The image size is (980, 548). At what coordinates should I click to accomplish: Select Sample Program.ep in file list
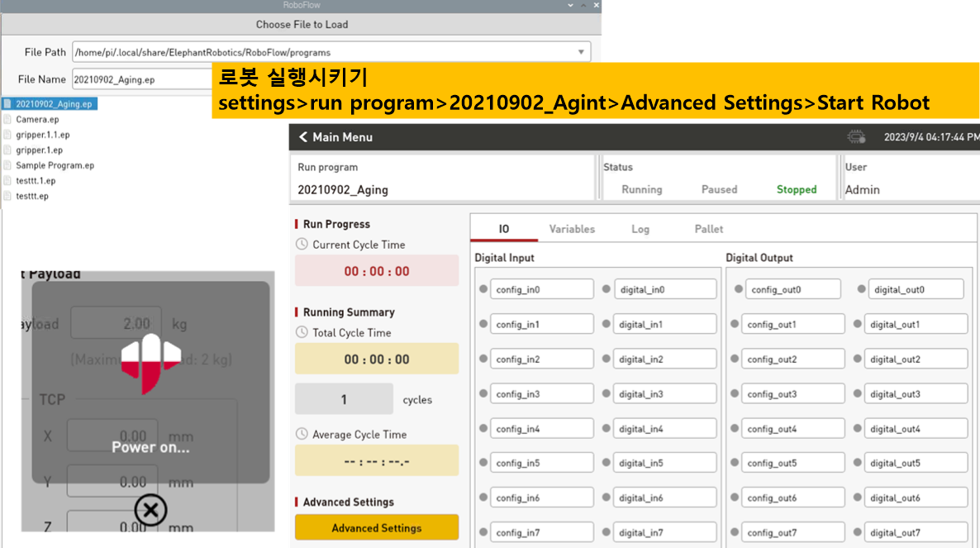[55, 165]
